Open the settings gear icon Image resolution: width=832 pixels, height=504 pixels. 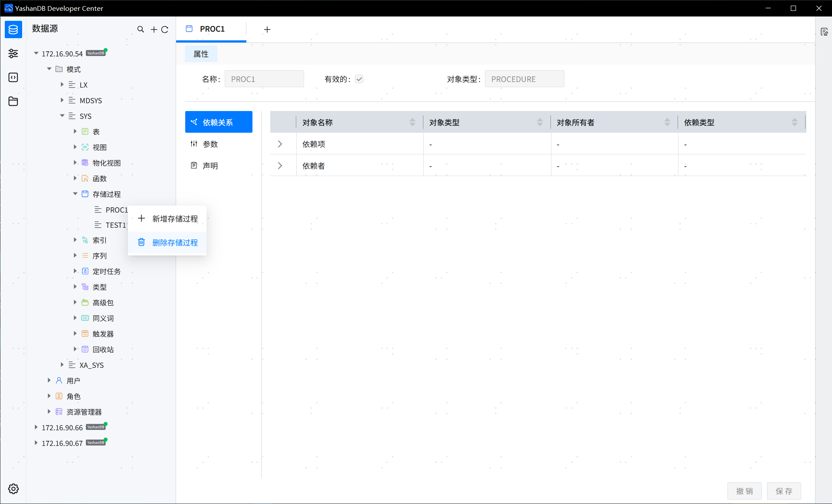click(x=13, y=489)
